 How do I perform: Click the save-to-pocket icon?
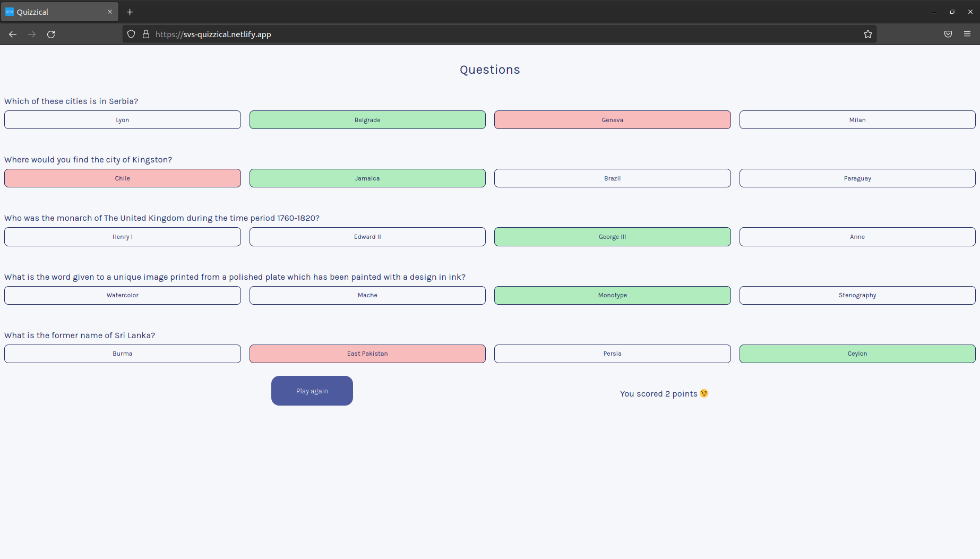tap(948, 34)
